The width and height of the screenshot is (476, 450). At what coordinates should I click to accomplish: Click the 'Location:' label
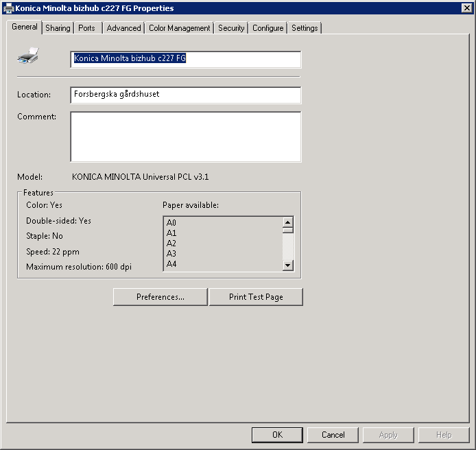point(34,95)
